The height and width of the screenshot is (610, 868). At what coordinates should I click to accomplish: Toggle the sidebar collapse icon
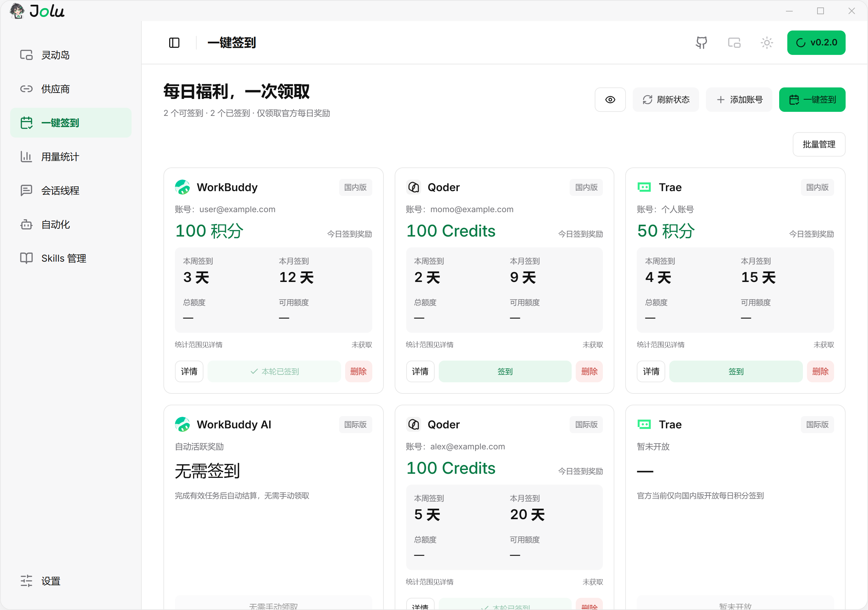[x=174, y=43]
